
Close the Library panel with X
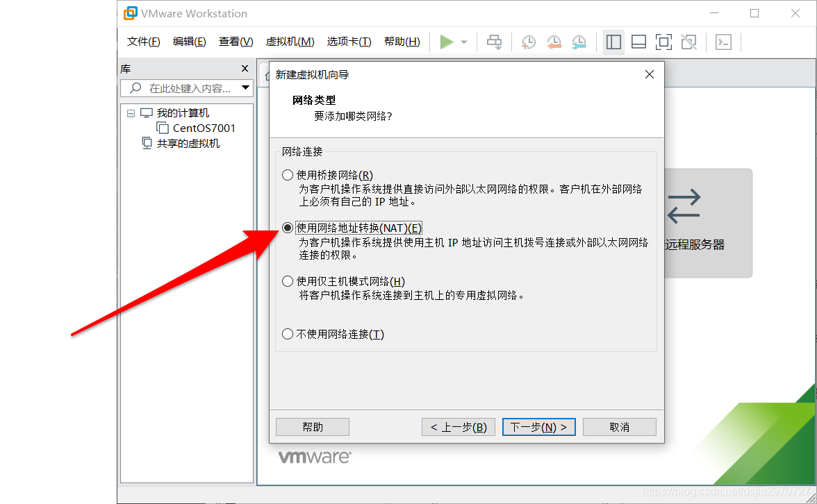pyautogui.click(x=245, y=69)
